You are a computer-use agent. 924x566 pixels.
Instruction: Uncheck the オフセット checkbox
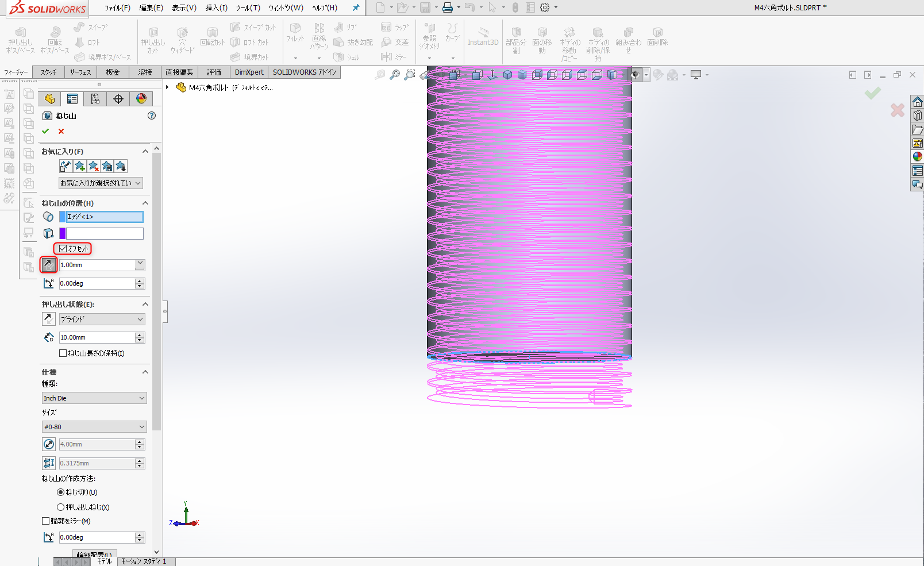click(x=63, y=248)
